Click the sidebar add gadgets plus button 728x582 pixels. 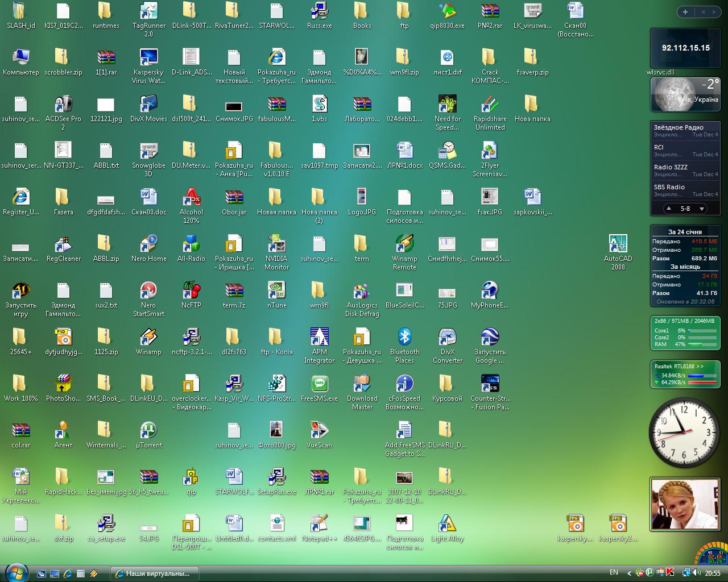(685, 12)
